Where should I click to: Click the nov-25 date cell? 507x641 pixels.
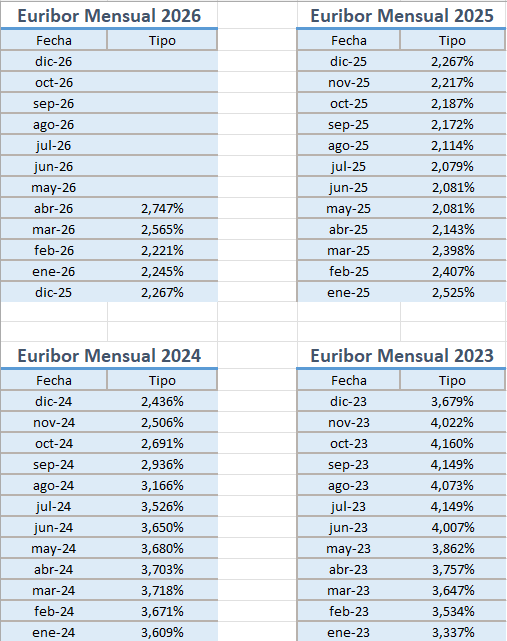click(x=349, y=83)
